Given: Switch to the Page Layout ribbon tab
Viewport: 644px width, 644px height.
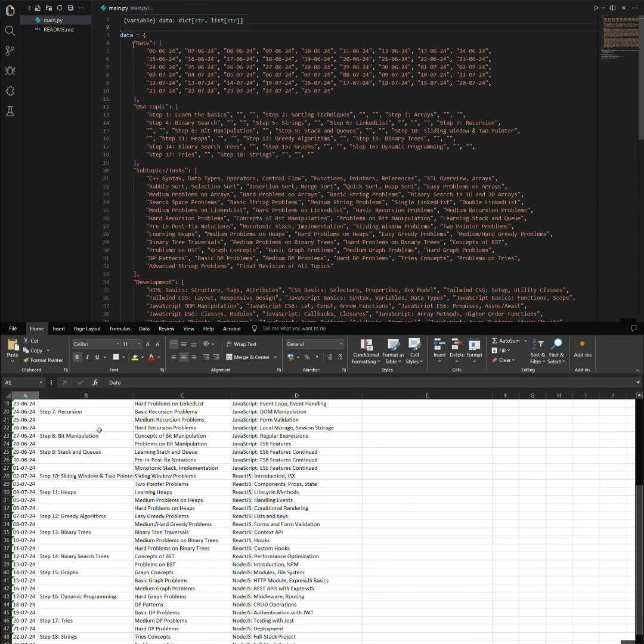Looking at the screenshot, I should coord(87,329).
